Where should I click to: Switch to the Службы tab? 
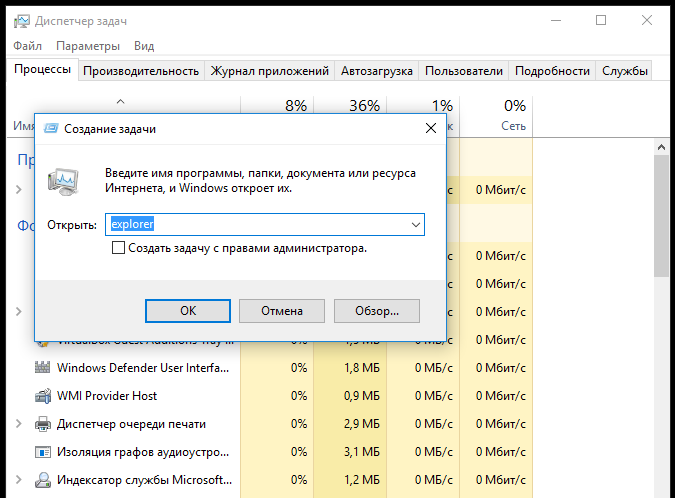coord(625,71)
